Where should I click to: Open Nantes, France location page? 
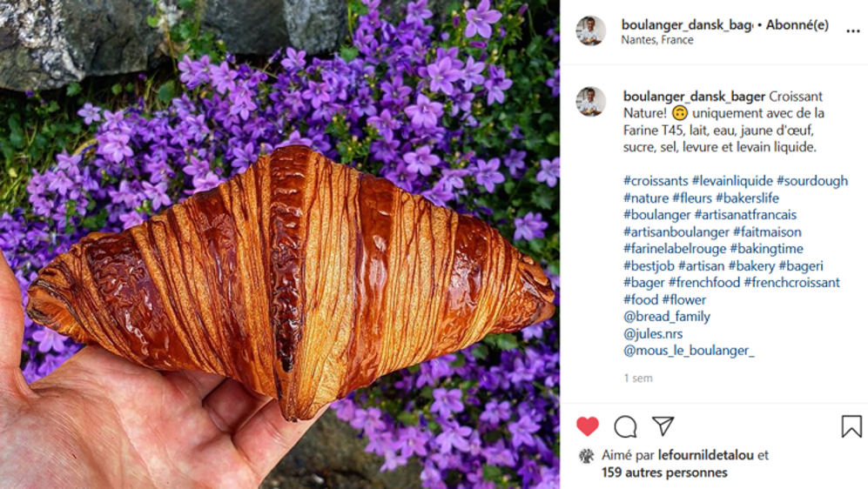point(657,40)
